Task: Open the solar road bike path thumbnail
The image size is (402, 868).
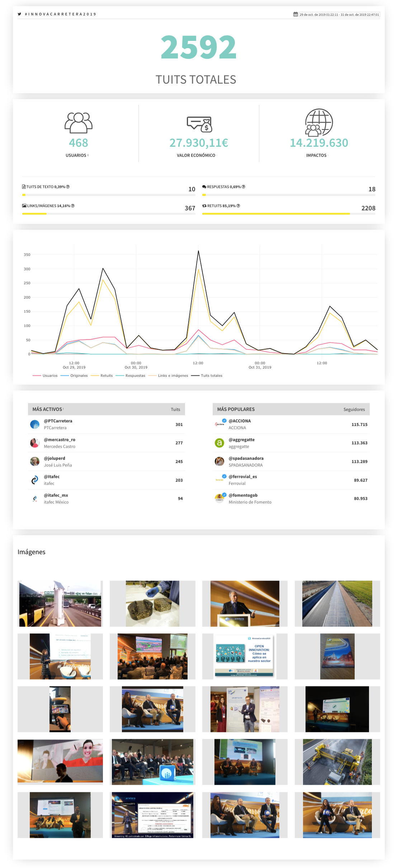Action: (337, 604)
